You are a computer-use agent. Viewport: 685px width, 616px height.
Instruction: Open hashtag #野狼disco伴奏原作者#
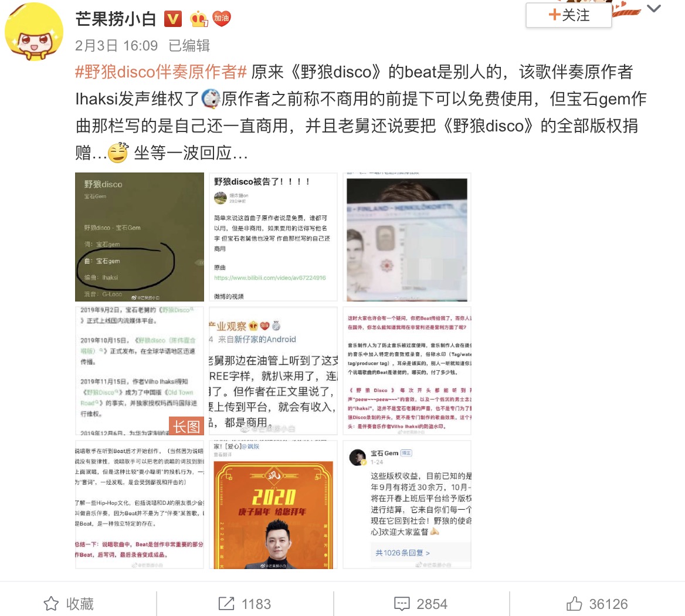tap(161, 72)
